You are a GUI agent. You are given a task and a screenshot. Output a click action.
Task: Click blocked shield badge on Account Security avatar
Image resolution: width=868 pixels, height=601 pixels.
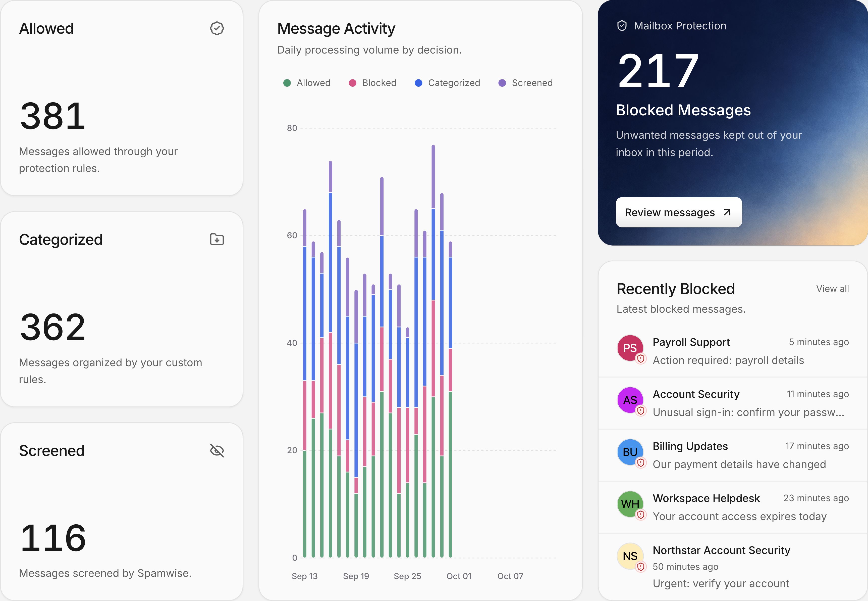pos(641,410)
